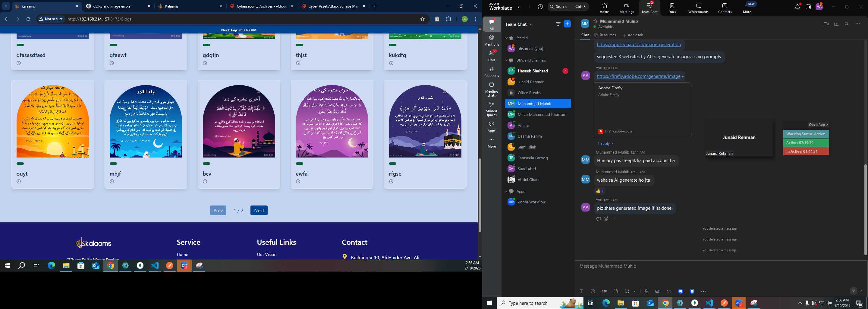
Task: Open Zoom Workflow app in list
Action: point(538,202)
